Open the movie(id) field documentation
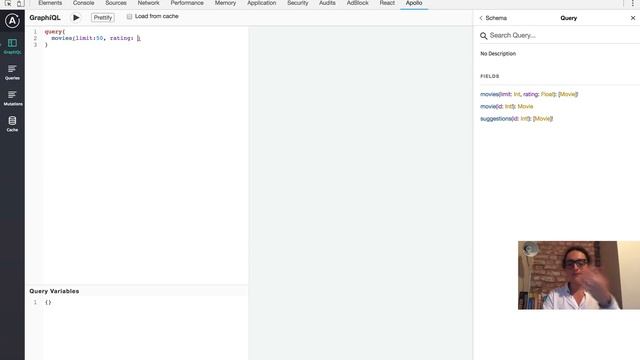 pyautogui.click(x=488, y=107)
